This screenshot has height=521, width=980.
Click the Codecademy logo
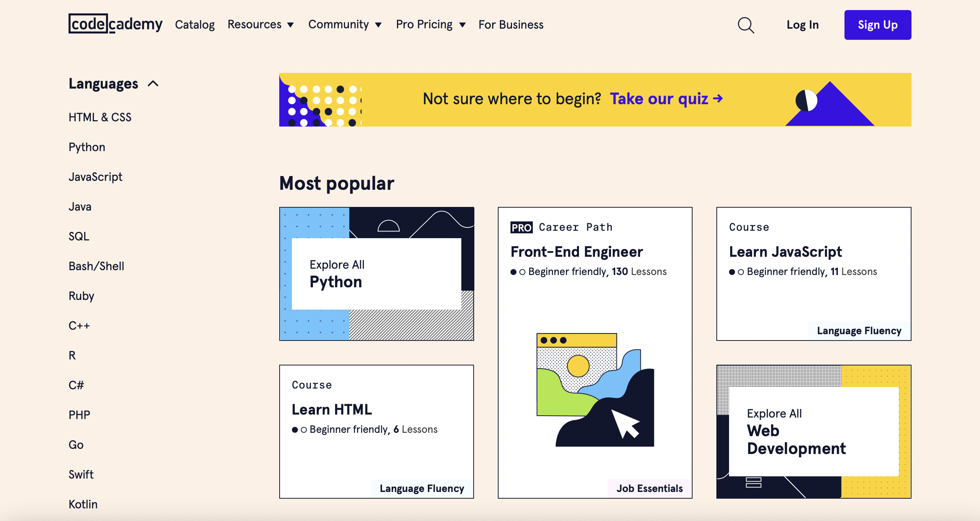[x=115, y=24]
